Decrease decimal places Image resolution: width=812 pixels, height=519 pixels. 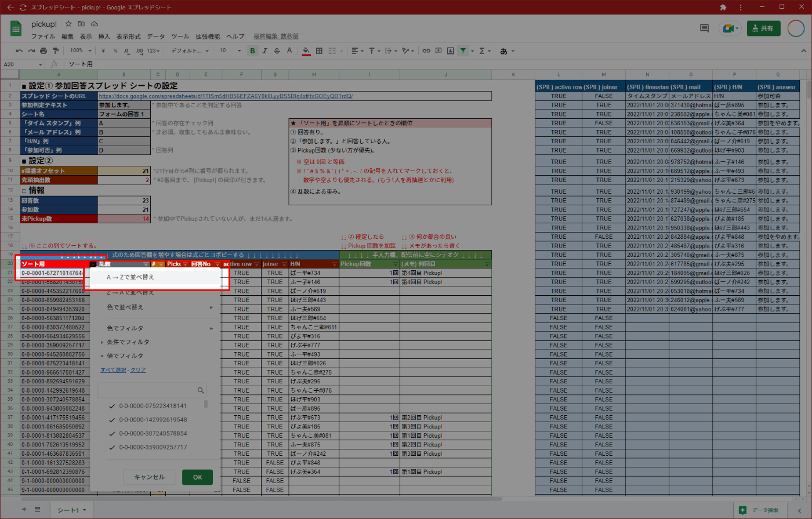click(x=127, y=51)
